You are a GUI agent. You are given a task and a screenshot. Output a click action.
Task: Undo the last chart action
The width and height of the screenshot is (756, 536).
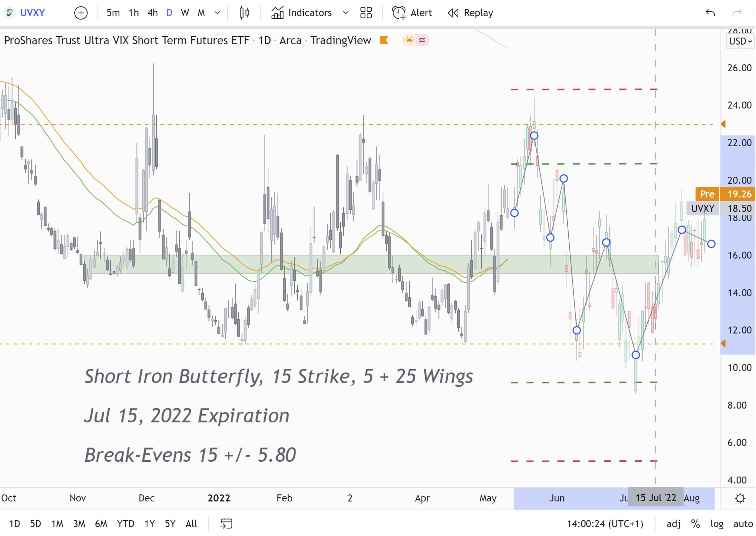(x=710, y=13)
